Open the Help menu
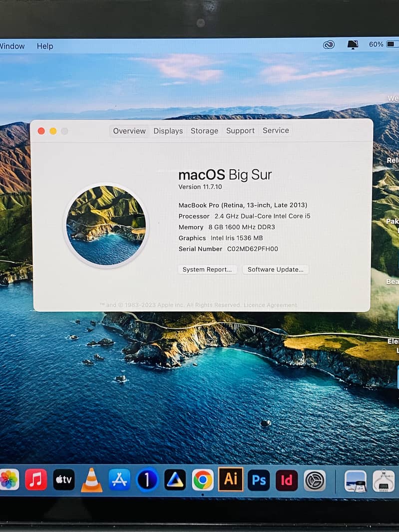This screenshot has height=532, width=399. pyautogui.click(x=44, y=46)
